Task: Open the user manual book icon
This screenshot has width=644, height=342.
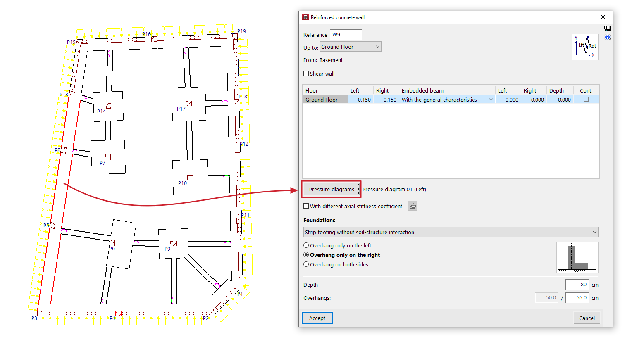Action: (607, 28)
